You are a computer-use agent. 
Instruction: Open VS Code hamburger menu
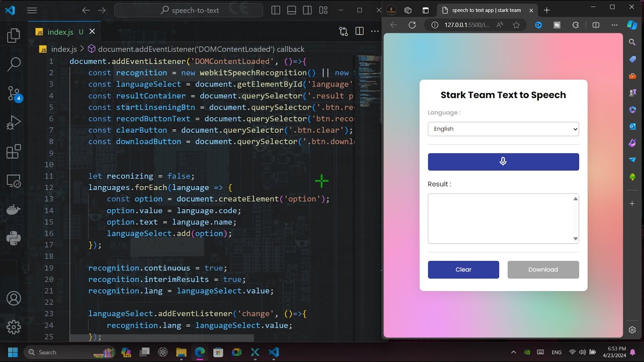pos(32,10)
